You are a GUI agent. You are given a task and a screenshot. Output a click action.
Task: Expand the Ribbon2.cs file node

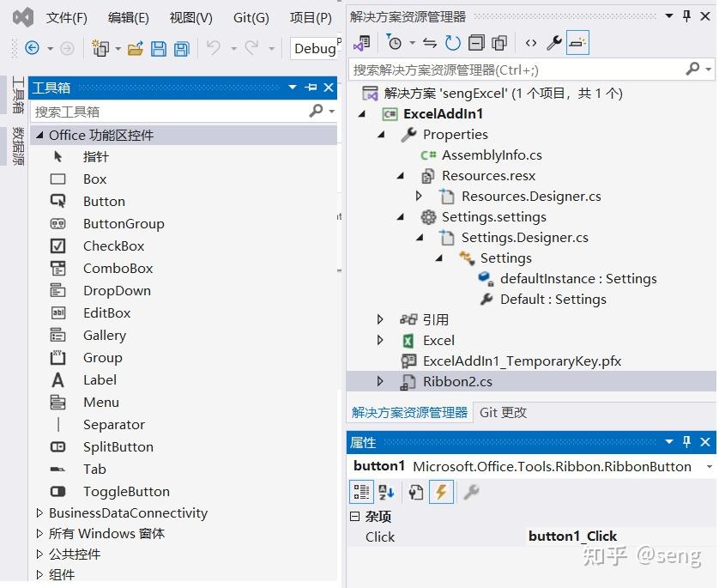[380, 381]
